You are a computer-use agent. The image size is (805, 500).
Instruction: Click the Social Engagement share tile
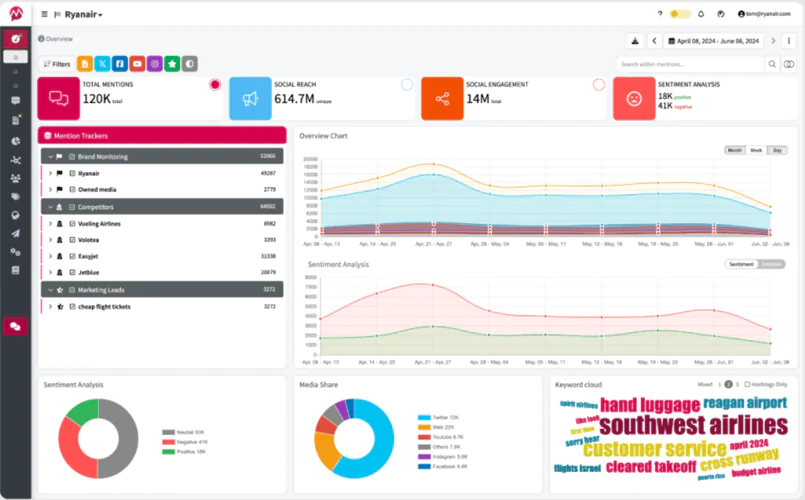coord(442,99)
